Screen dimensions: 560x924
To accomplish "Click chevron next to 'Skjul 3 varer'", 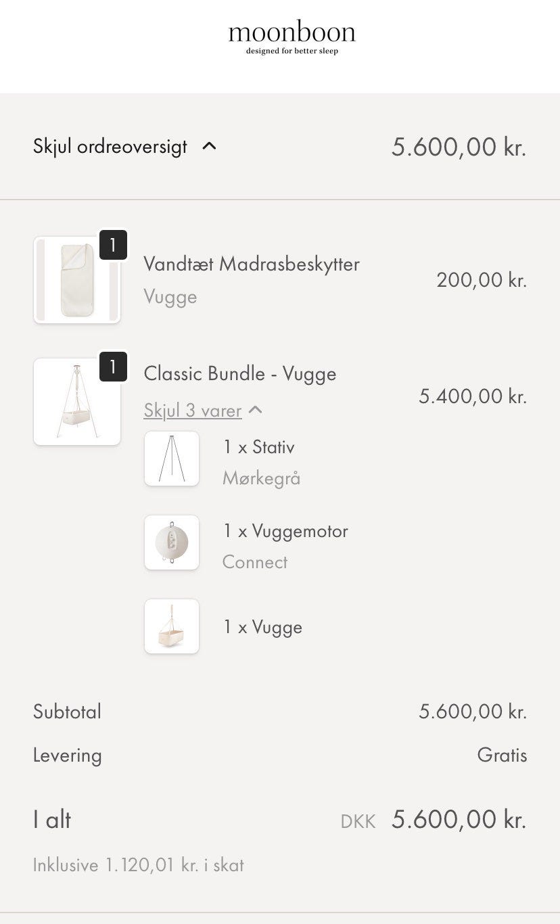I will [255, 410].
